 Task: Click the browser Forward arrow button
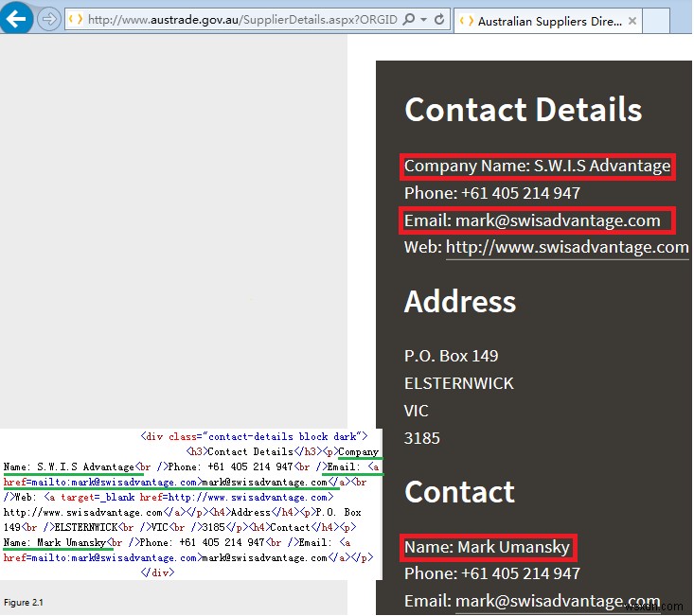coord(48,20)
